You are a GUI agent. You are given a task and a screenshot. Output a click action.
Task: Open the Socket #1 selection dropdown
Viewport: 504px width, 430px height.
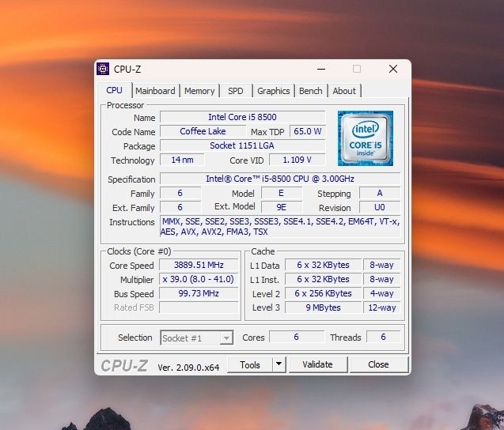point(197,338)
